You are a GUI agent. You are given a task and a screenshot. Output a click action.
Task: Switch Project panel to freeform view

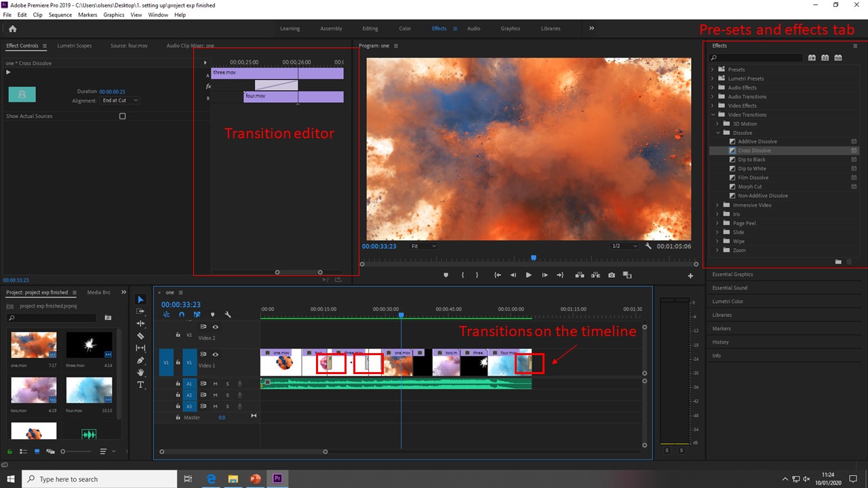[x=51, y=451]
